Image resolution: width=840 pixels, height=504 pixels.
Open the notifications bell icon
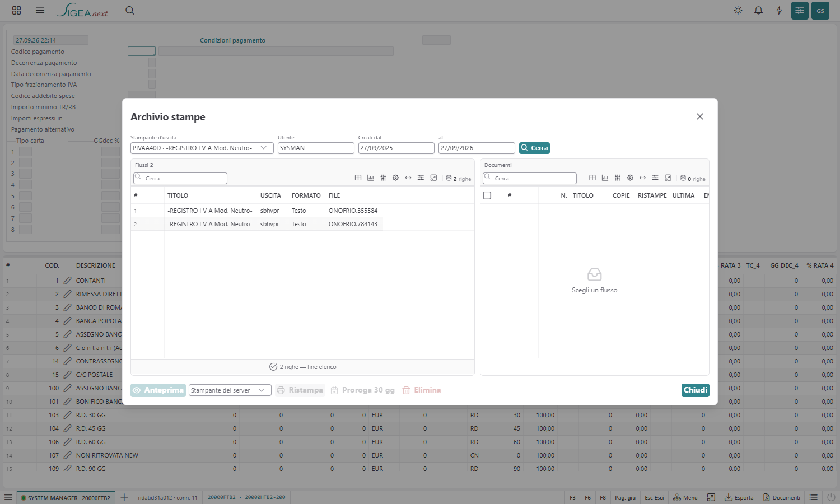pyautogui.click(x=758, y=11)
